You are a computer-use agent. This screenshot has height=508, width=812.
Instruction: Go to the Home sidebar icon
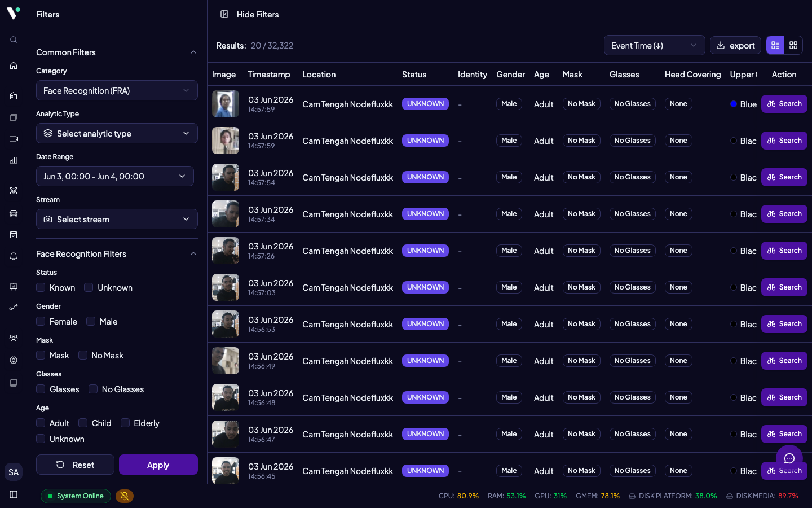(14, 65)
